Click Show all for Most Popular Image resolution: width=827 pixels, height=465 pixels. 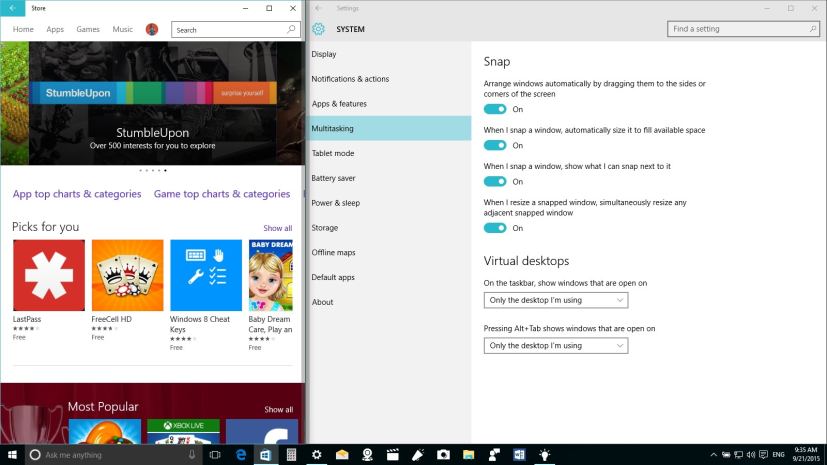point(278,409)
